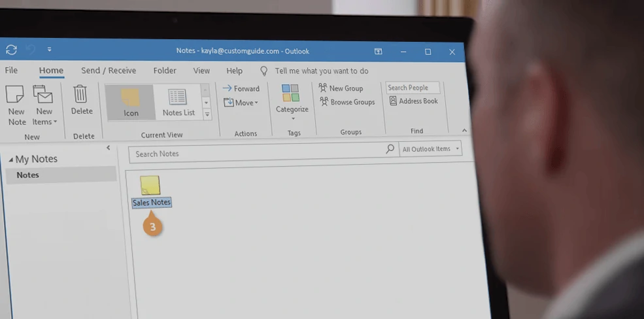The width and height of the screenshot is (644, 319).
Task: Open the File menu
Action: [x=11, y=71]
